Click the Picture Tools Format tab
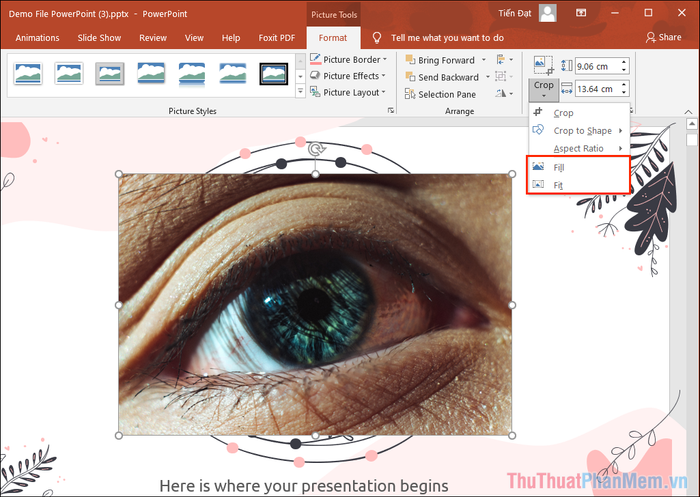The width and height of the screenshot is (700, 497). [x=333, y=38]
